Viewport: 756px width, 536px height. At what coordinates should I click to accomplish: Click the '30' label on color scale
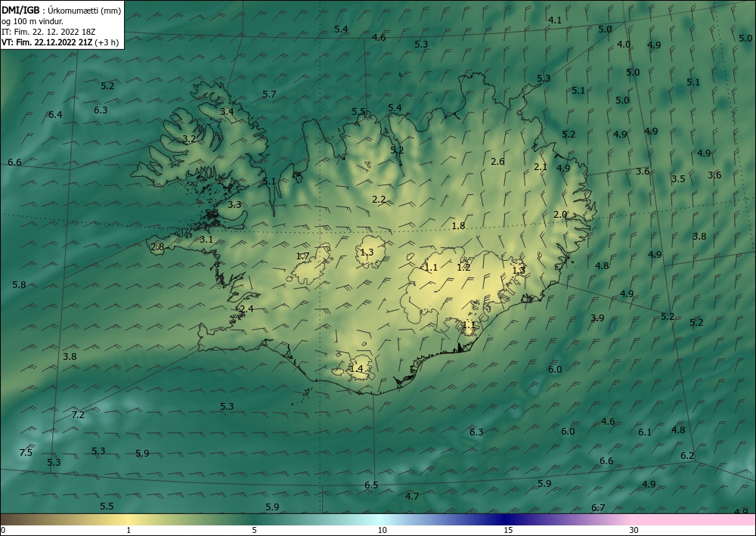[634, 530]
